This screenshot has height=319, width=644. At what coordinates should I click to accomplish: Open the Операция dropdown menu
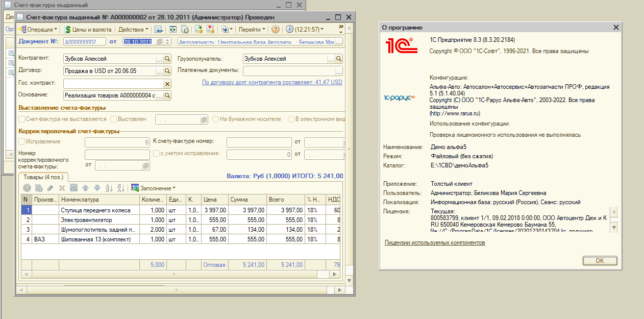38,29
